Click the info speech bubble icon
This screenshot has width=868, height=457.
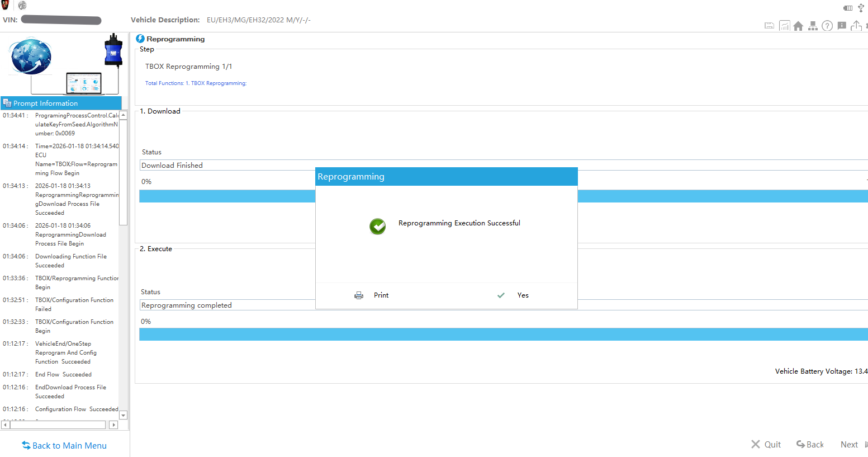[x=842, y=26]
